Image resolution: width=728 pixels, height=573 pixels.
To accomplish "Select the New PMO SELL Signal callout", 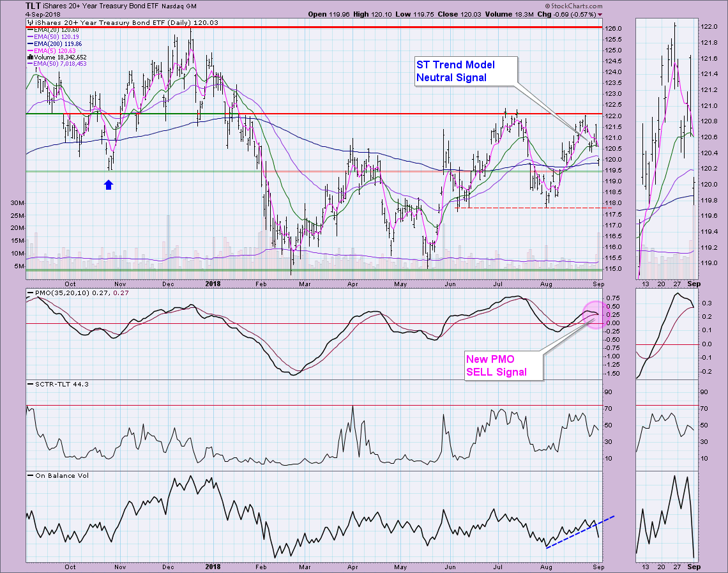I will coord(504,366).
